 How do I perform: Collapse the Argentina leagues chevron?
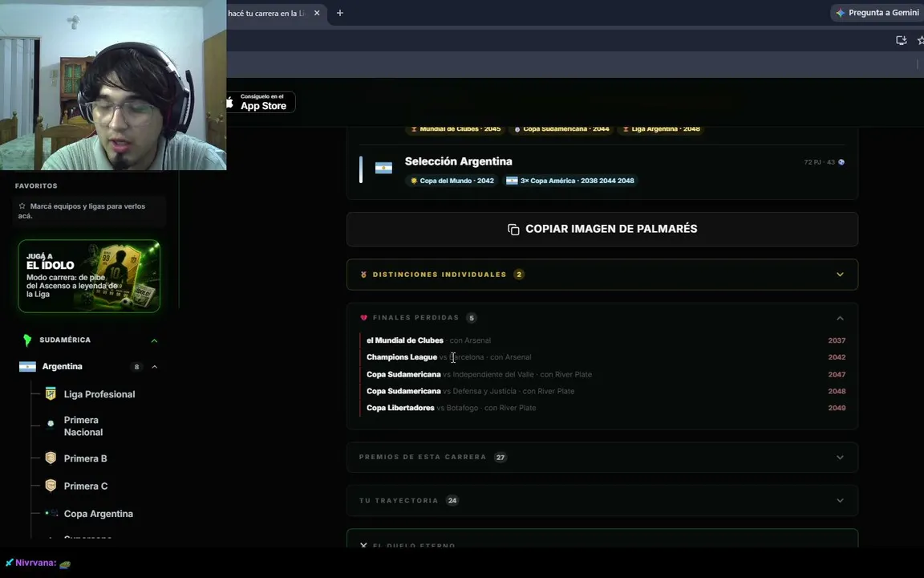tap(154, 367)
